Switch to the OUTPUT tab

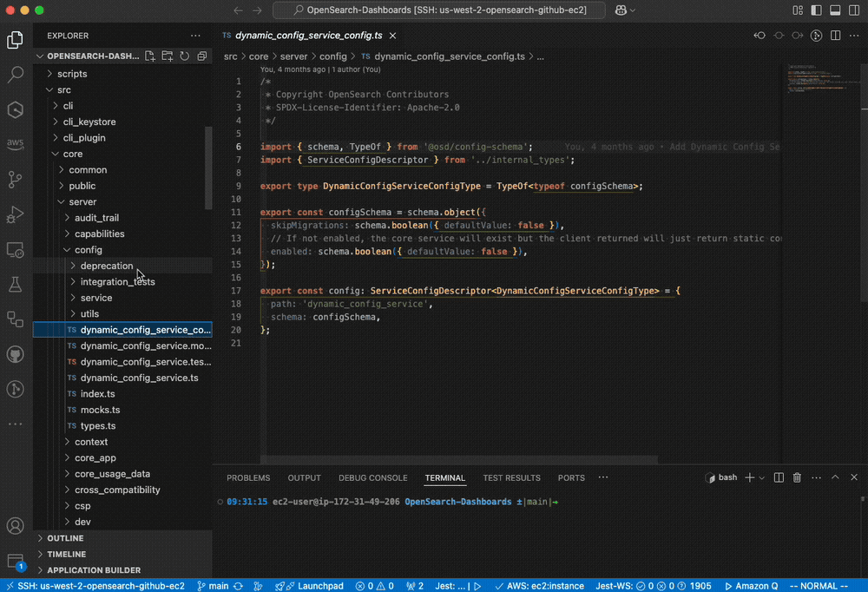coord(304,478)
